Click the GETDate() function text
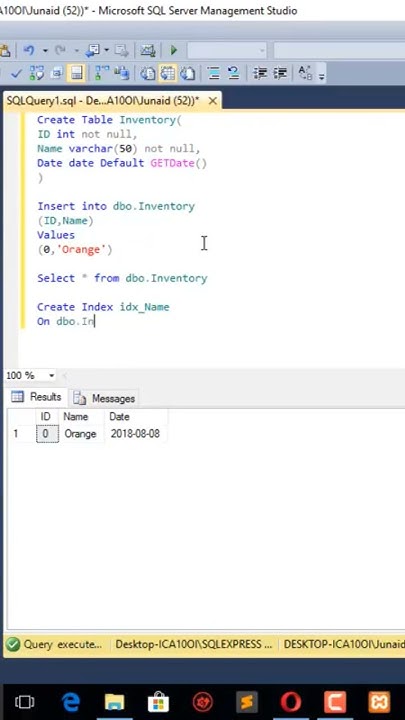The height and width of the screenshot is (720, 405). [x=178, y=163]
